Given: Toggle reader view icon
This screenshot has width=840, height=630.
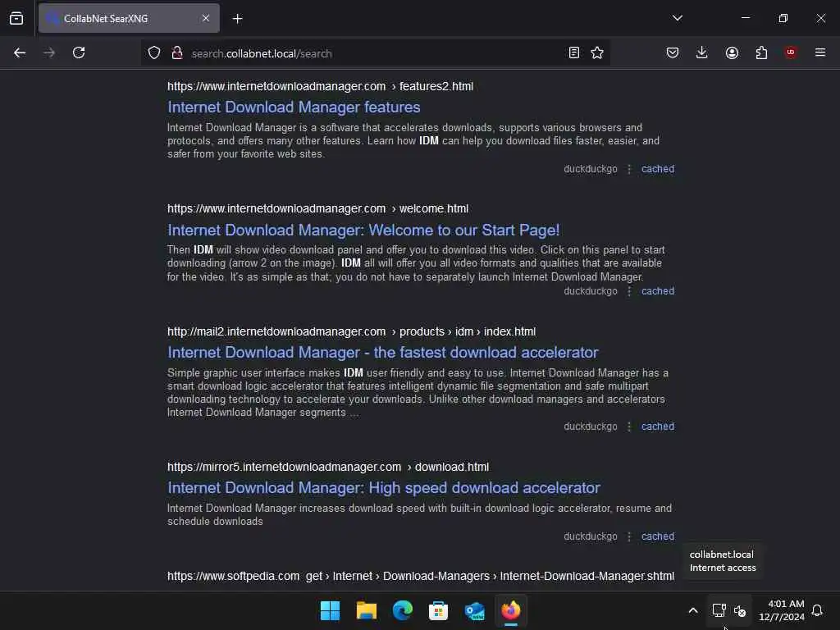Looking at the screenshot, I should 573,52.
